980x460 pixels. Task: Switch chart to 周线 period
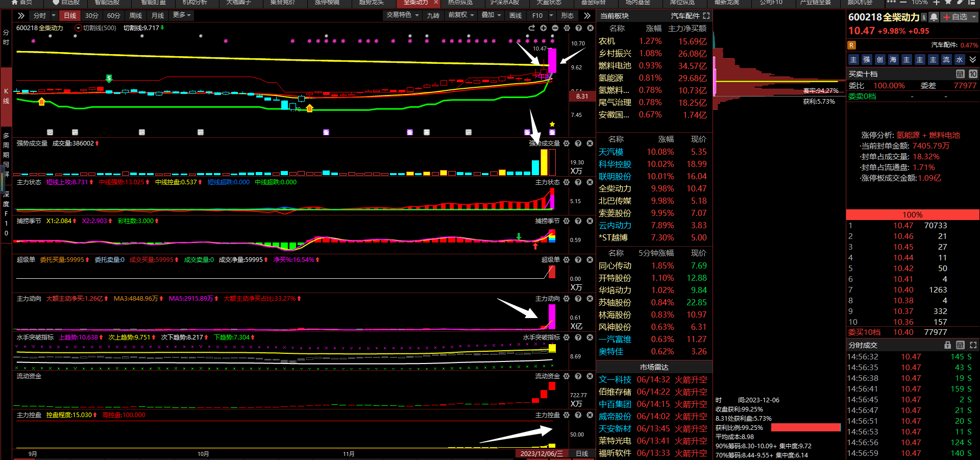point(136,15)
